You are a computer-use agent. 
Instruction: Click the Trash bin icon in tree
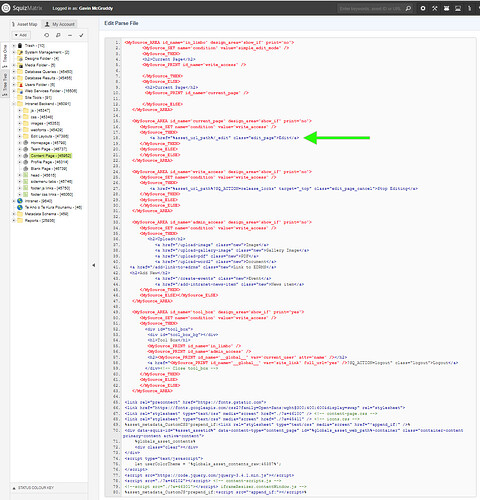20,45
